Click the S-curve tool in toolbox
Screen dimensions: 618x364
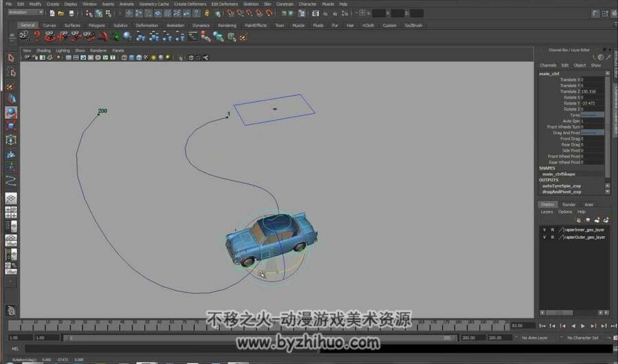(11, 181)
